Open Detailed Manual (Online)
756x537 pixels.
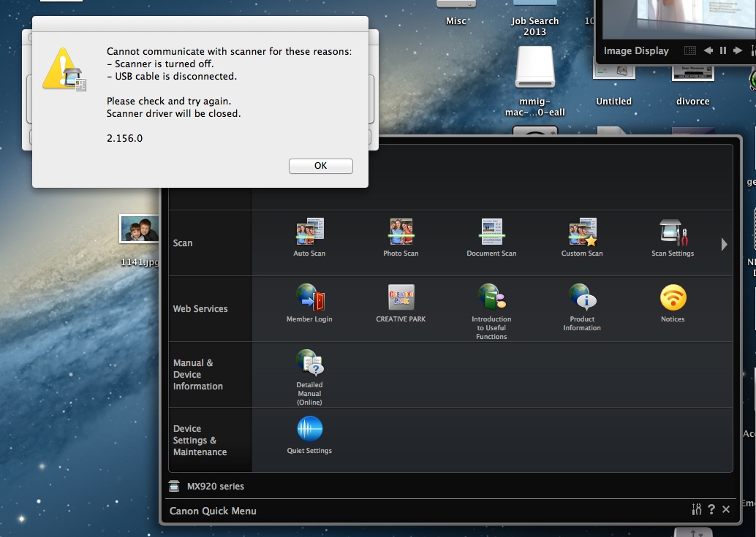pyautogui.click(x=309, y=364)
